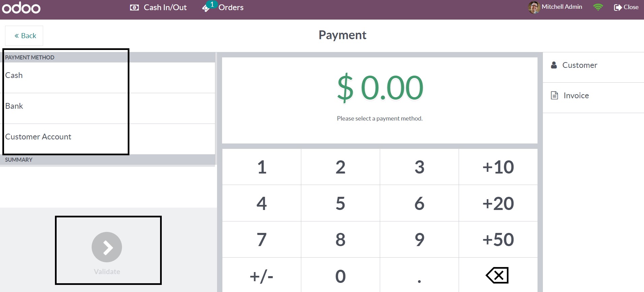Screen dimensions: 644x292
Task: Tap the backspace key on the numpad
Action: coord(498,275)
